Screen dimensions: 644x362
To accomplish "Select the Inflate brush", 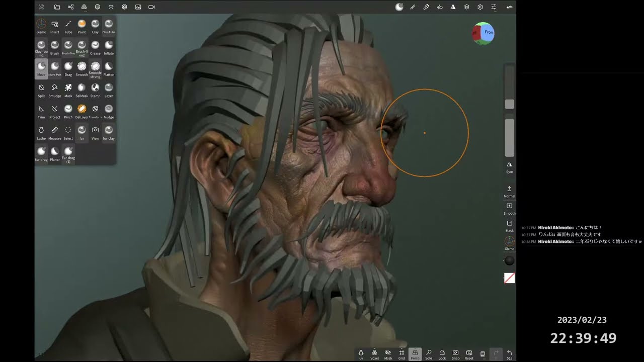I will 109,47.
